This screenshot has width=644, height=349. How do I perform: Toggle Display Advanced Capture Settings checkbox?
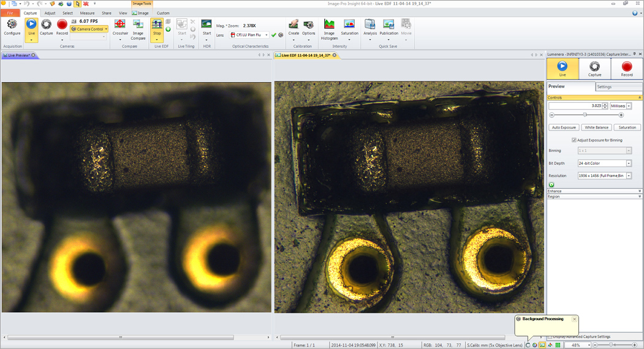(550, 337)
